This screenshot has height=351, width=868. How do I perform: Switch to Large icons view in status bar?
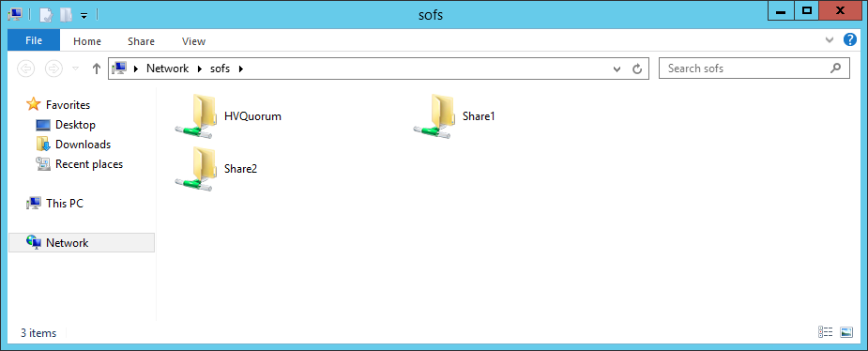[x=845, y=332]
